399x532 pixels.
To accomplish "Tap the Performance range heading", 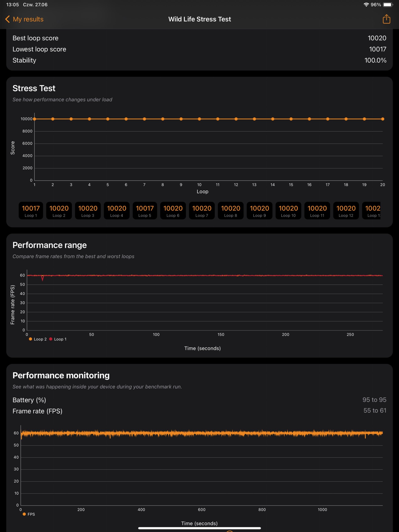I will [50, 245].
